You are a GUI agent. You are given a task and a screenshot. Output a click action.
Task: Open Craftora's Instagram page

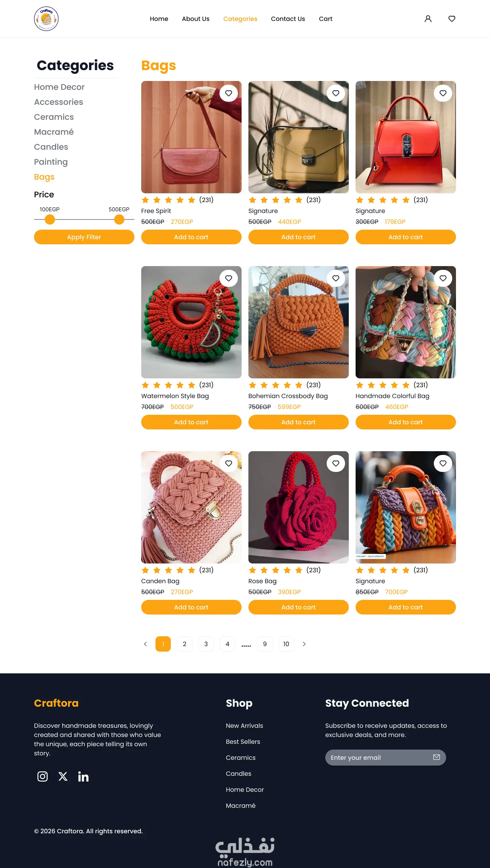[x=43, y=776]
